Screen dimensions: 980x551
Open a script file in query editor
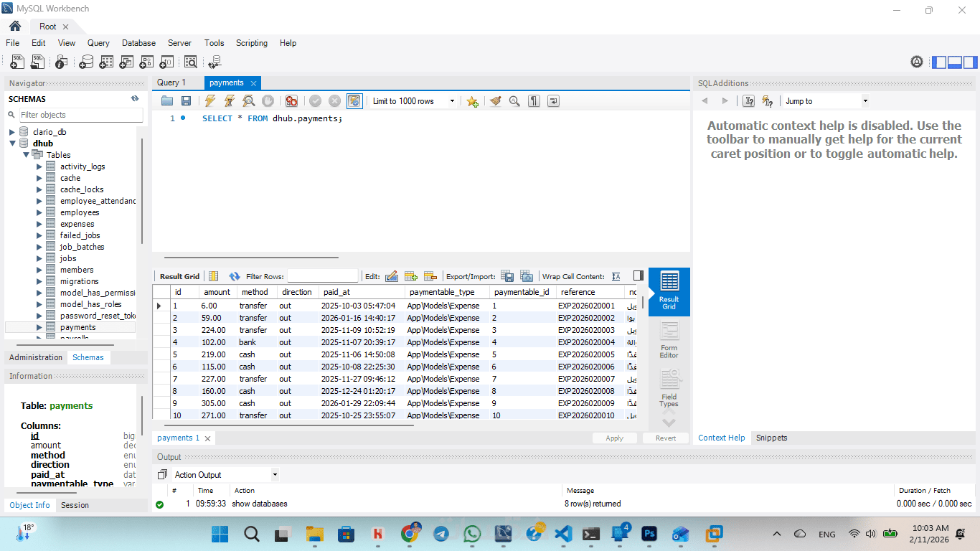pyautogui.click(x=167, y=101)
